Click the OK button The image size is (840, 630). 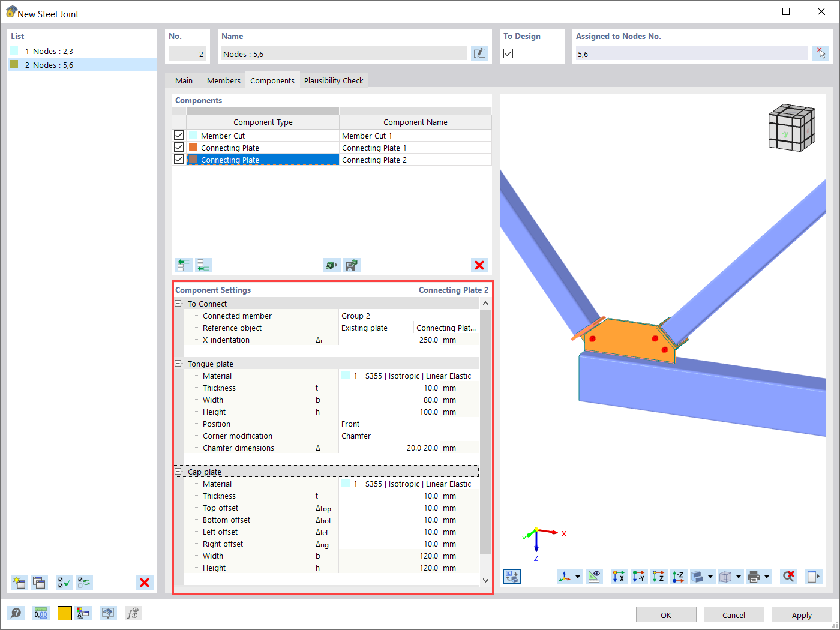pyautogui.click(x=666, y=615)
